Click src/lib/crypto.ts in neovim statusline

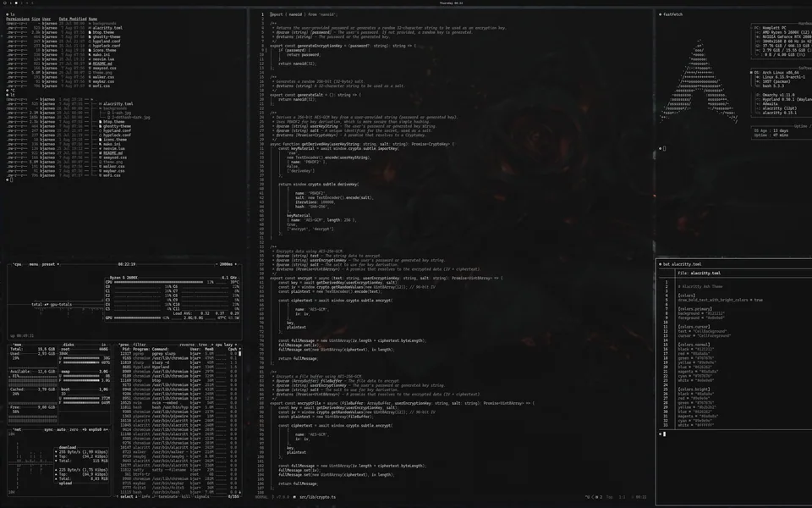click(317, 497)
